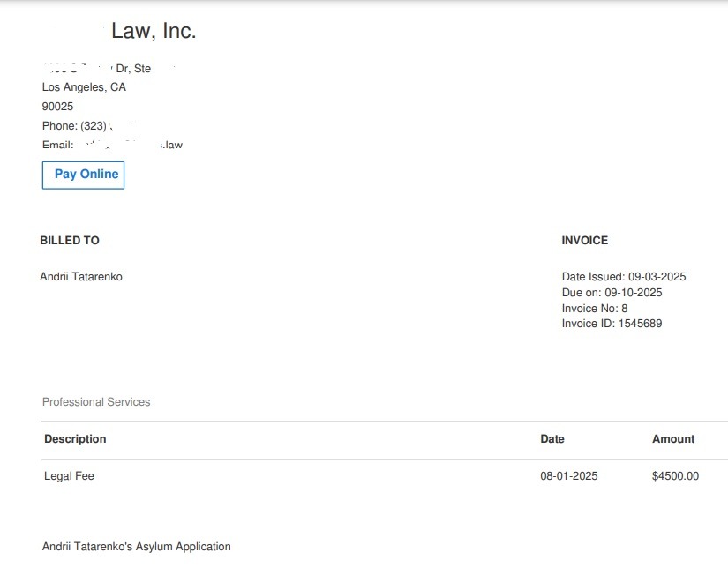Image resolution: width=728 pixels, height=575 pixels.
Task: Click the Date Issued 09-03-2025 line
Action: 623,277
